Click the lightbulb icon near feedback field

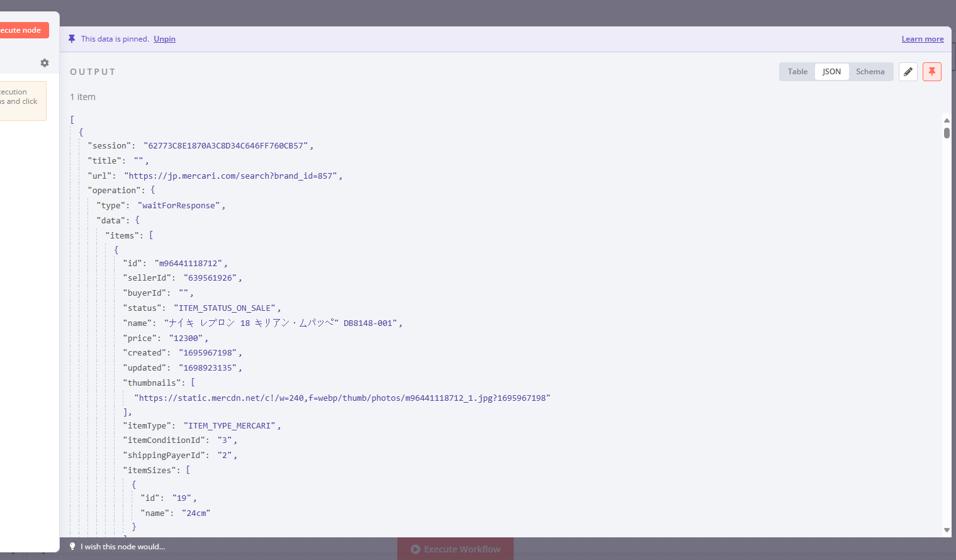pos(72,546)
